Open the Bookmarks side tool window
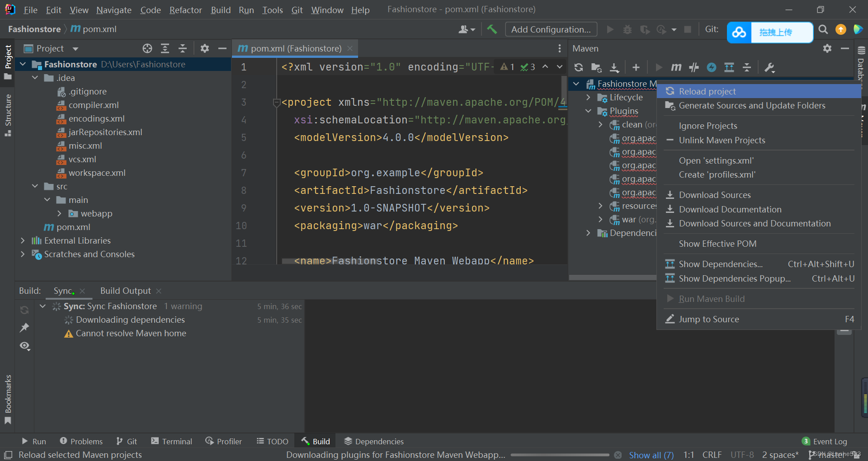The image size is (868, 461). (x=8, y=400)
